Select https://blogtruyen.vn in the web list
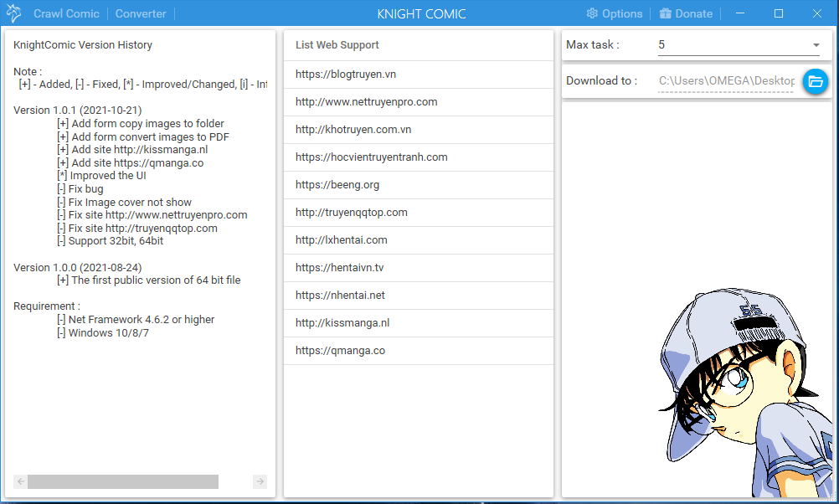The width and height of the screenshot is (839, 504). click(419, 75)
